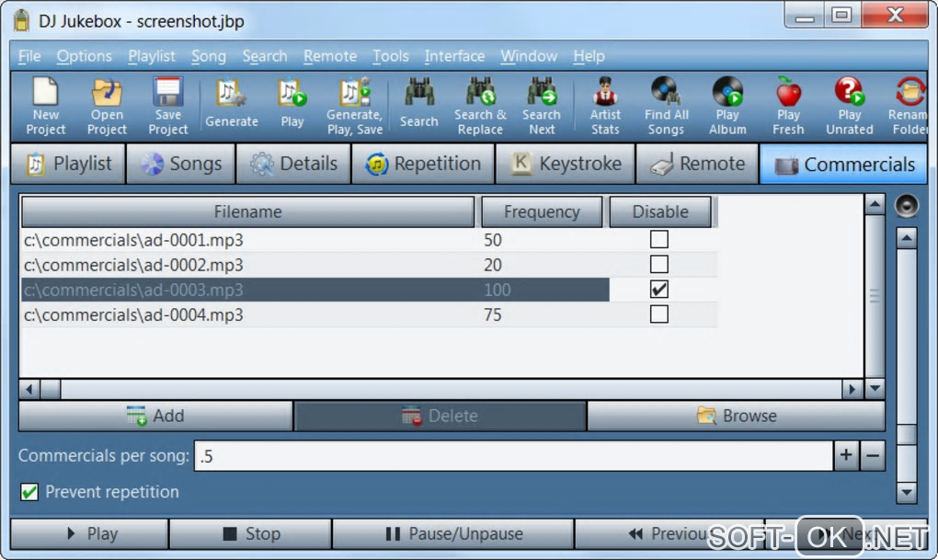Viewport: 938px width, 560px height.
Task: Click the Previous track button
Action: click(669, 533)
